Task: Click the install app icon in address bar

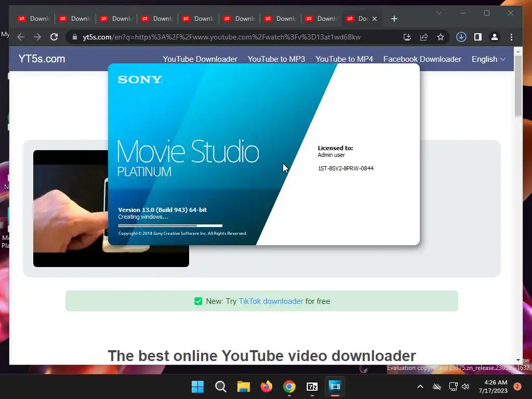Action: point(407,37)
